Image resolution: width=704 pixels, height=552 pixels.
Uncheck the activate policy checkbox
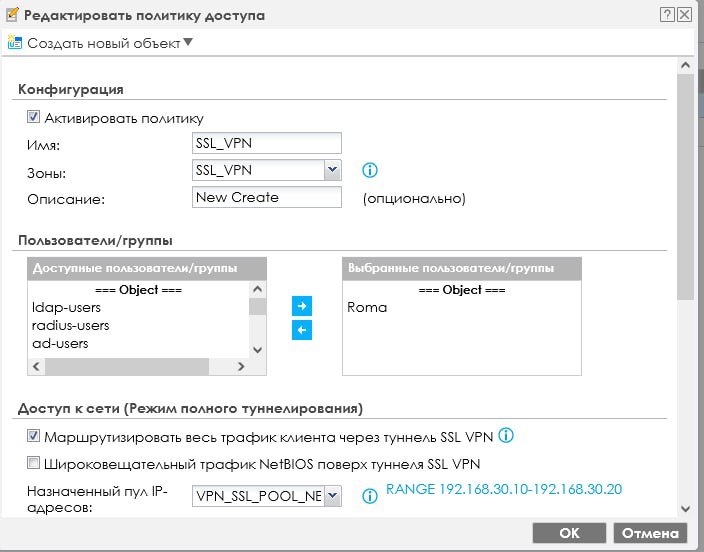(x=34, y=118)
